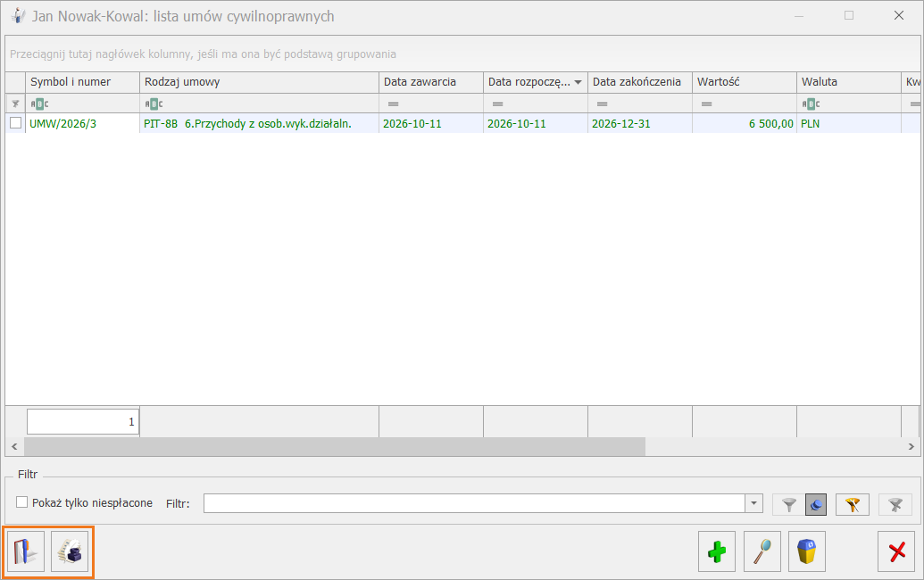Click the equals filter icon under Data zawarcia
This screenshot has height=580, width=924.
[x=393, y=104]
